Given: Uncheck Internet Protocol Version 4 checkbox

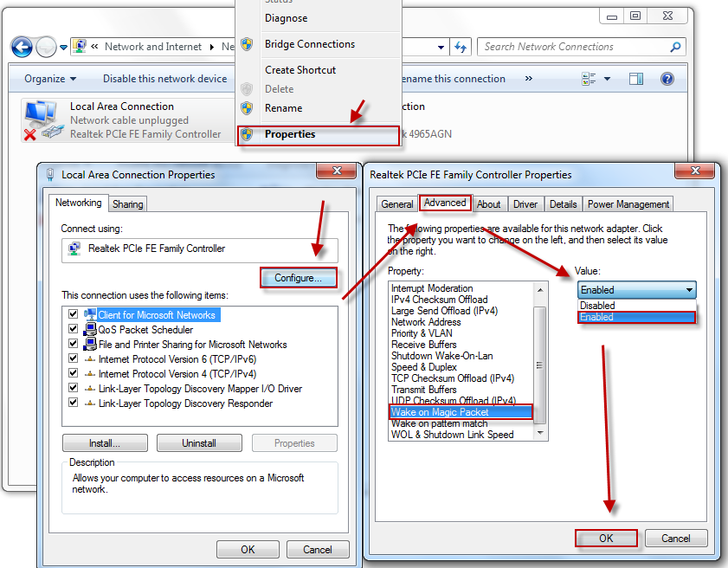Looking at the screenshot, I should 73,373.
